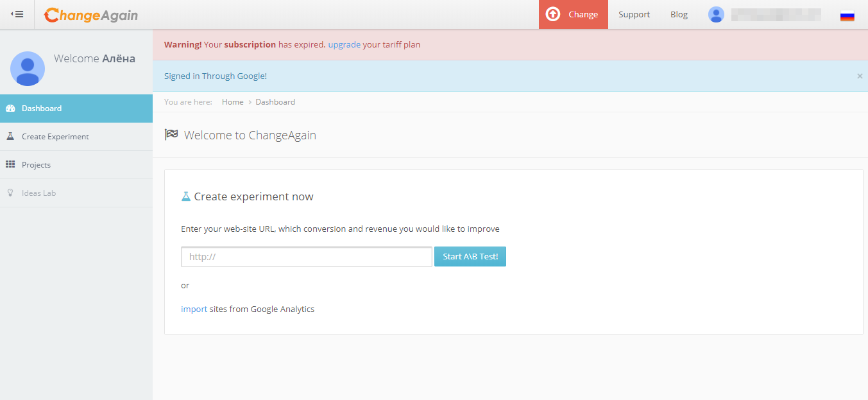Click Dashboard in the breadcrumb
This screenshot has height=400, width=868.
275,102
